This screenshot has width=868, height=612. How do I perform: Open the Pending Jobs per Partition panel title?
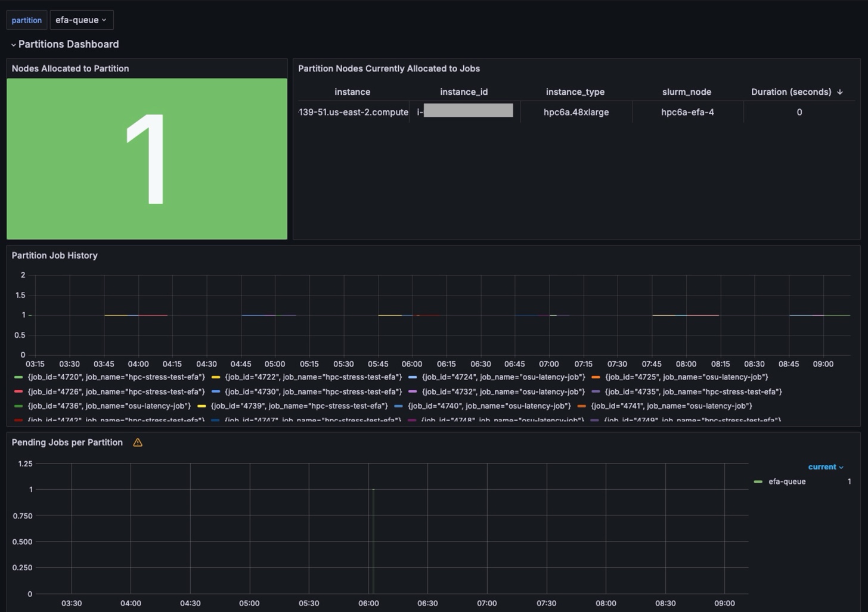(67, 442)
